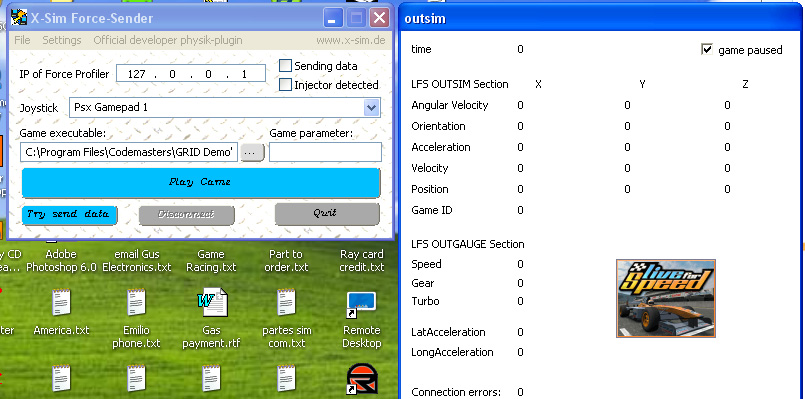Click the Angular Velocity label in outsim
805x399 pixels.
(x=449, y=105)
